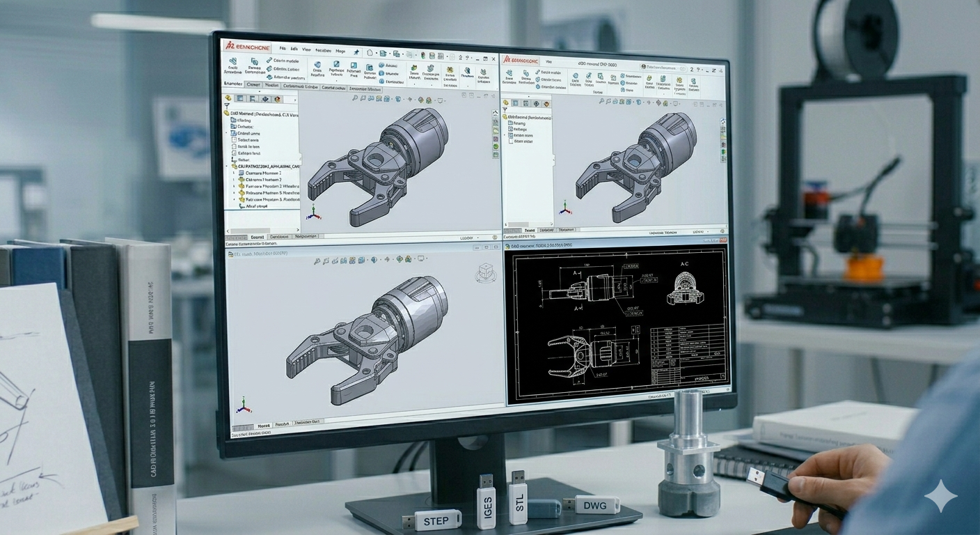Click New document icon in top-left window toolbar
This screenshot has width=980, height=535.
click(x=370, y=53)
